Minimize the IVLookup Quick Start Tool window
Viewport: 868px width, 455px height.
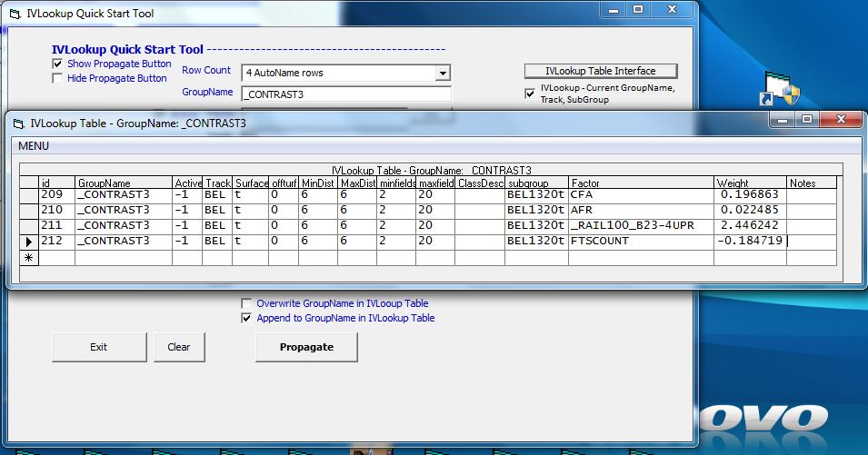[x=614, y=11]
